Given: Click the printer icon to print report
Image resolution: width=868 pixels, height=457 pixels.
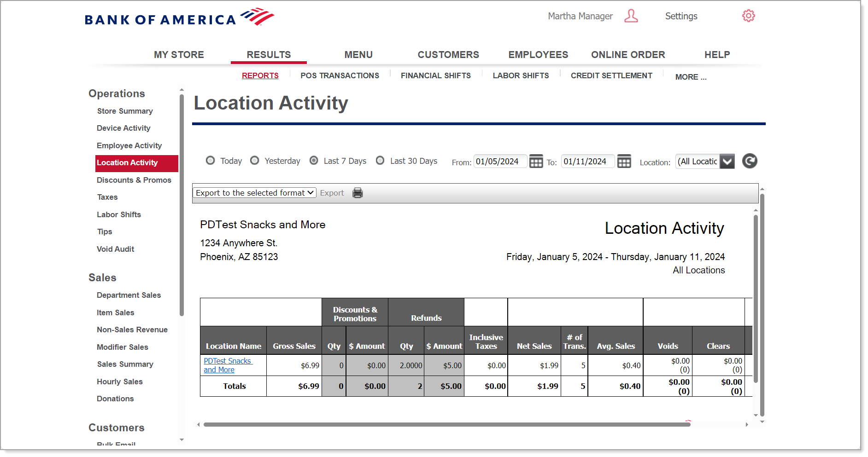Looking at the screenshot, I should (358, 193).
